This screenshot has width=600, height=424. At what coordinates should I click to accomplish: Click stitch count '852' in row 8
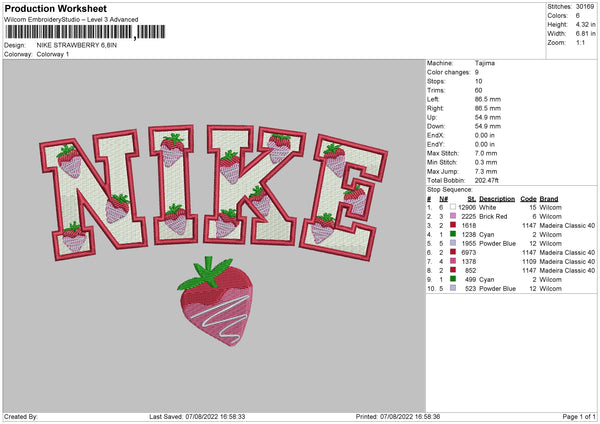pos(470,271)
